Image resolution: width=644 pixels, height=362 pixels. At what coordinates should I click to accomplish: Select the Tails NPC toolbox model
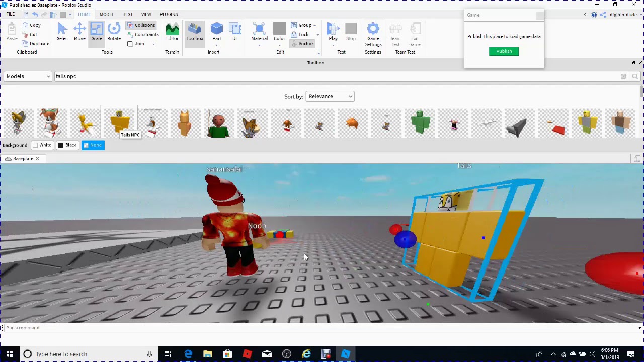[119, 121]
